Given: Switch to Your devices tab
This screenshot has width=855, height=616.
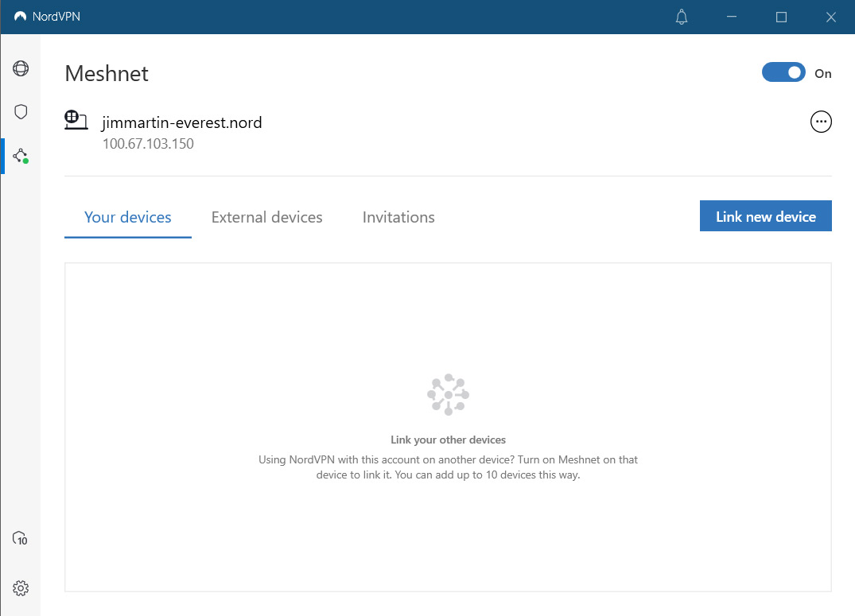Looking at the screenshot, I should click(x=127, y=218).
